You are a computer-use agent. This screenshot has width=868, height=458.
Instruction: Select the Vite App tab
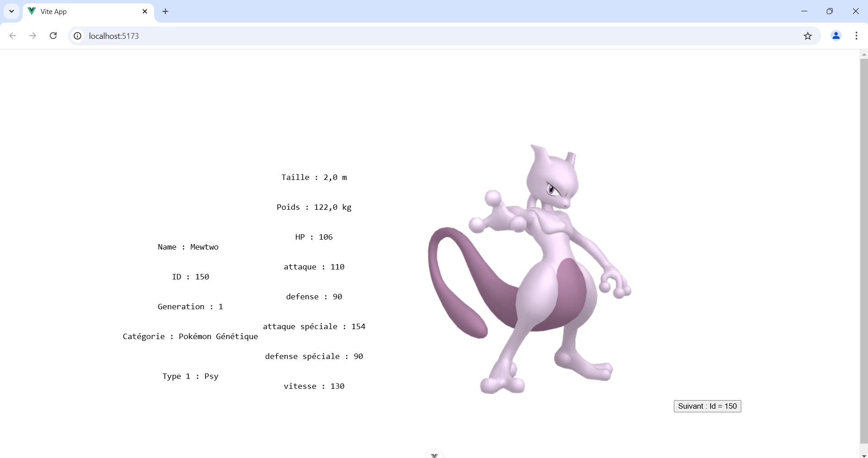(88, 11)
